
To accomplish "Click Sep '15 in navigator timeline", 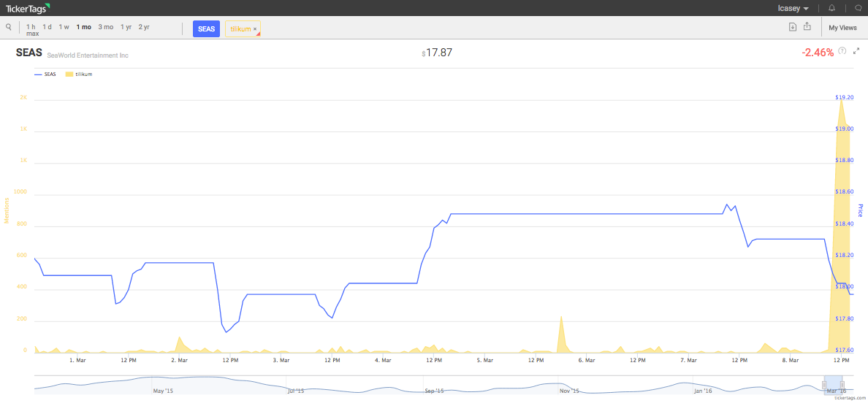I will click(x=434, y=391).
